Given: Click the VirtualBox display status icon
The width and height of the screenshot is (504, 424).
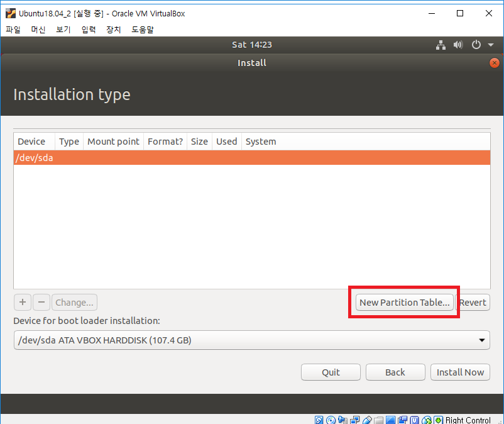Looking at the screenshot, I should point(390,420).
